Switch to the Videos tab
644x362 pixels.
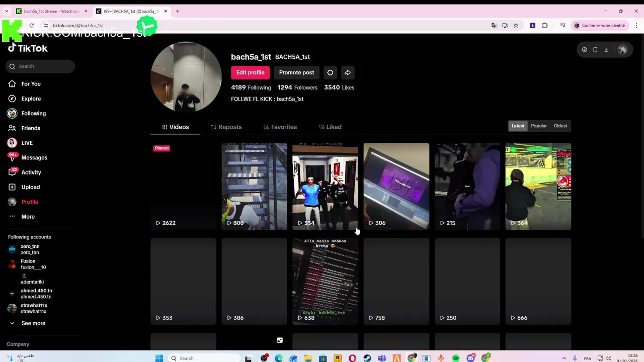pos(175,127)
